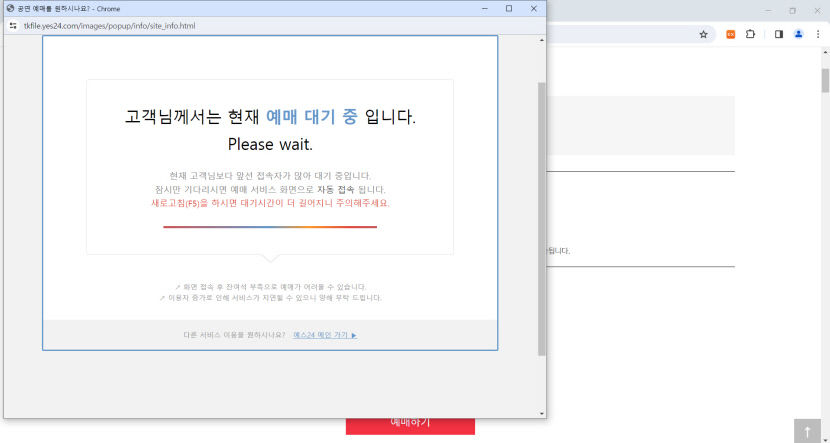Open the Chrome extensions puzzle icon
The height and width of the screenshot is (443, 830).
(x=751, y=34)
